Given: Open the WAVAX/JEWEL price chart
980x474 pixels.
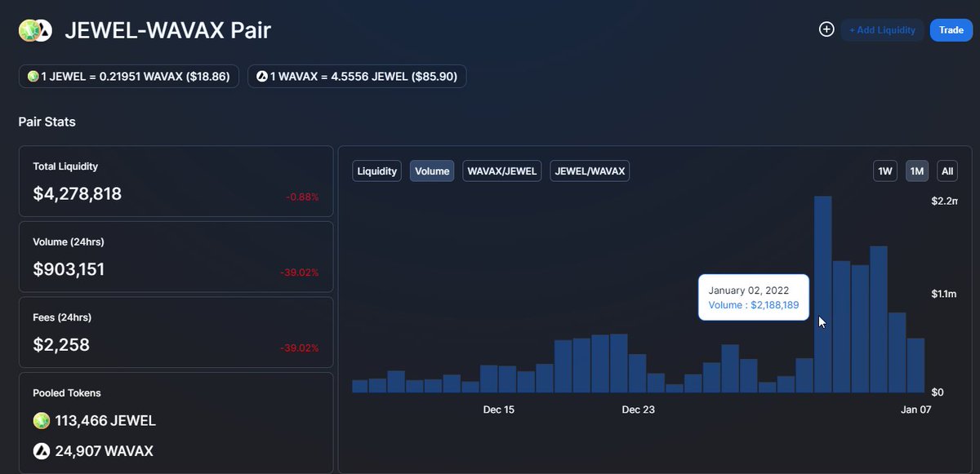Looking at the screenshot, I should [501, 171].
